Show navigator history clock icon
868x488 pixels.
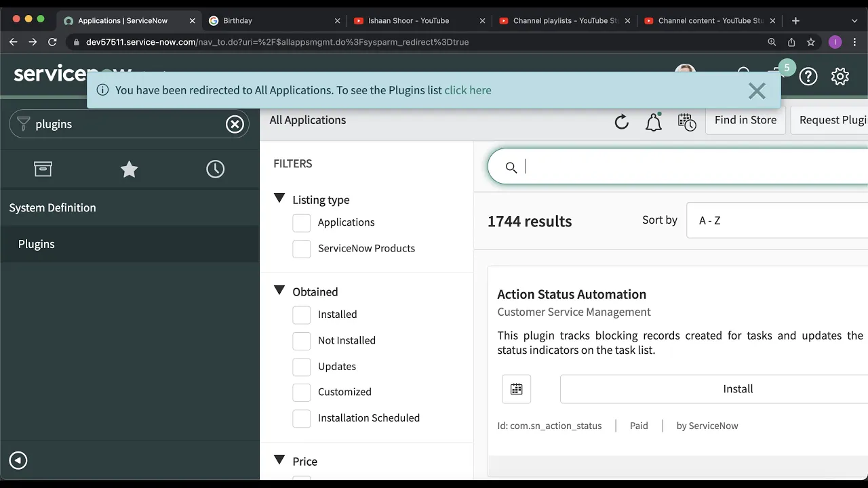coord(215,169)
